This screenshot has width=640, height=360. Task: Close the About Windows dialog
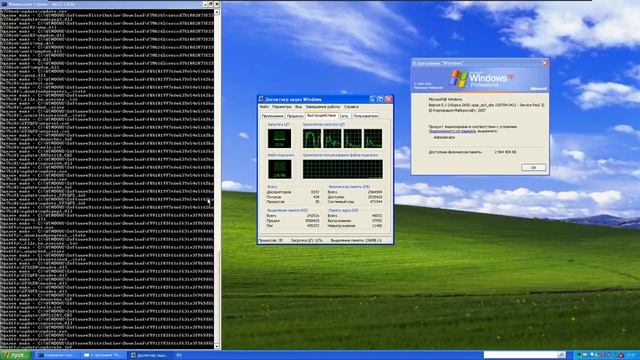544,63
